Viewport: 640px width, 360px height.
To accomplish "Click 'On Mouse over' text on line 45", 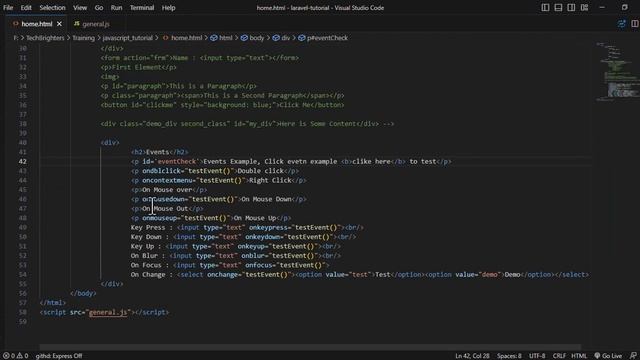I will click(167, 190).
